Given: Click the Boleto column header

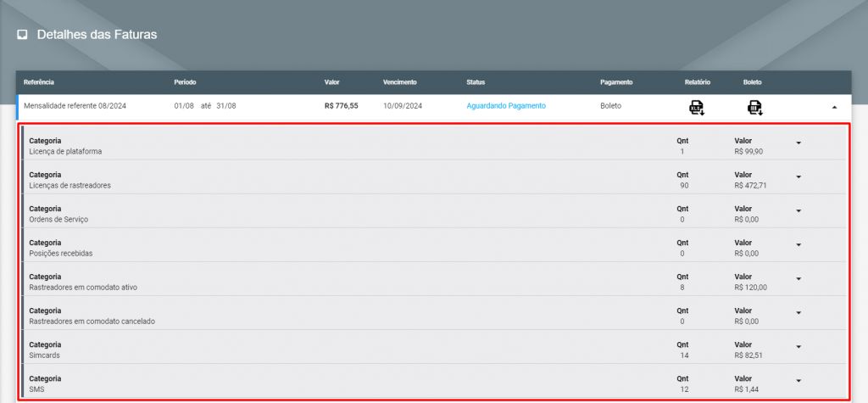Looking at the screenshot, I should click(753, 82).
